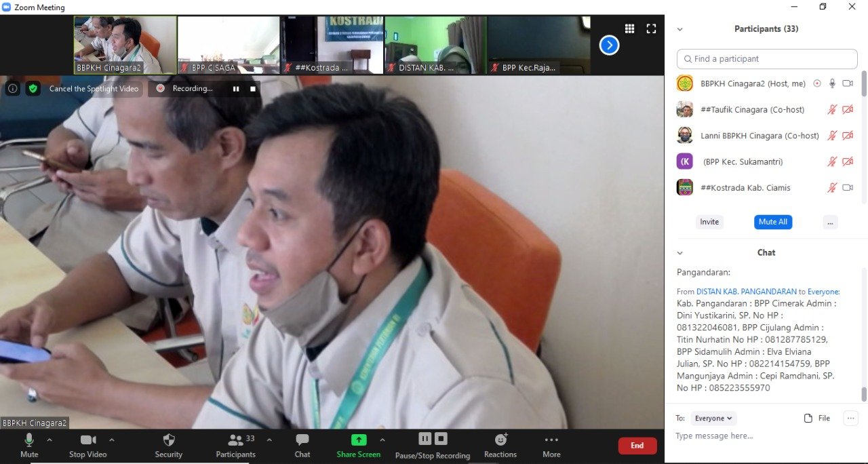This screenshot has width=868, height=464.
Task: Collapse the Participants panel section
Action: click(679, 29)
